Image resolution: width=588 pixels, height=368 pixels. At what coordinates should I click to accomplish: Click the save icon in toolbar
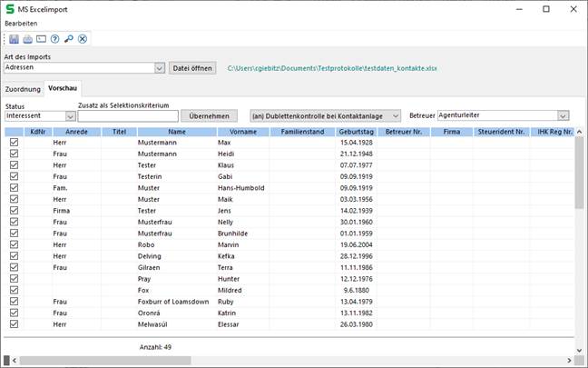(15, 39)
